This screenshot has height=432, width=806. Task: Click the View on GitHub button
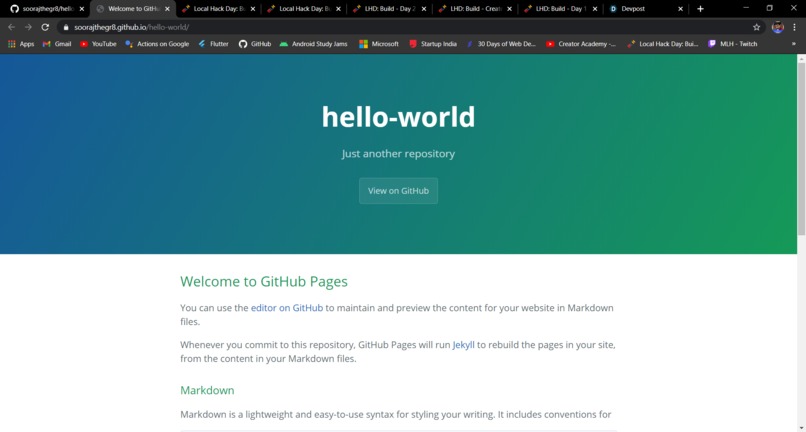398,191
